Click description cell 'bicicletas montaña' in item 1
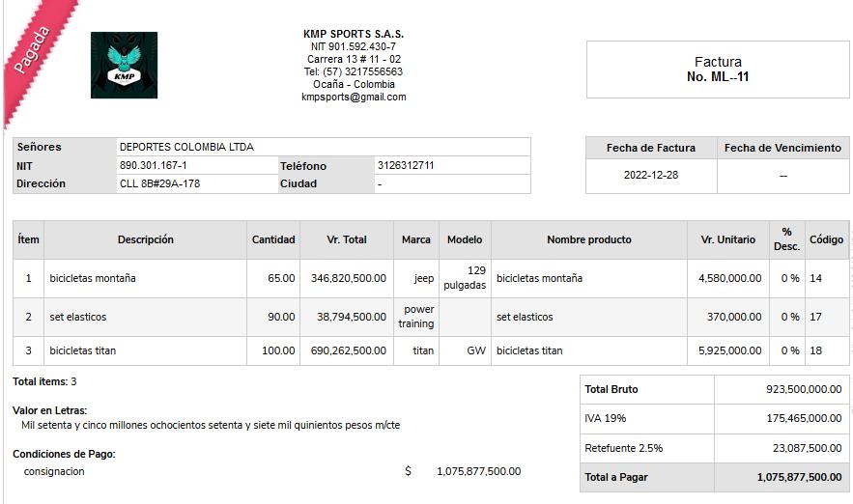This screenshot has height=504, width=853. tap(93, 278)
